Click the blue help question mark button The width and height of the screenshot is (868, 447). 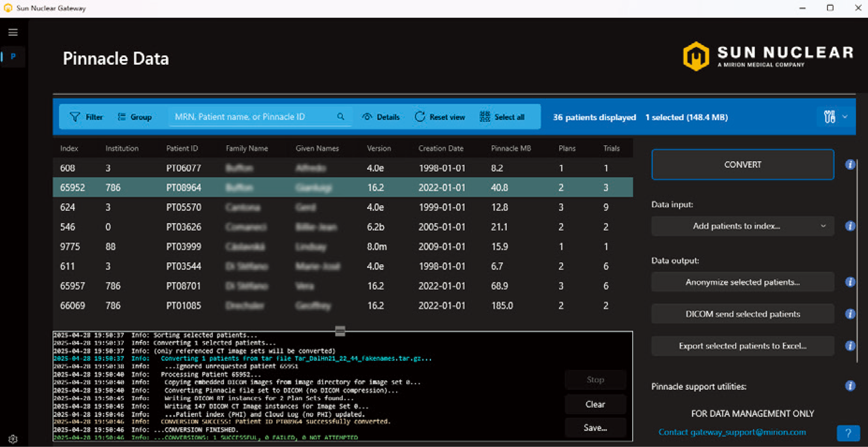pyautogui.click(x=848, y=433)
